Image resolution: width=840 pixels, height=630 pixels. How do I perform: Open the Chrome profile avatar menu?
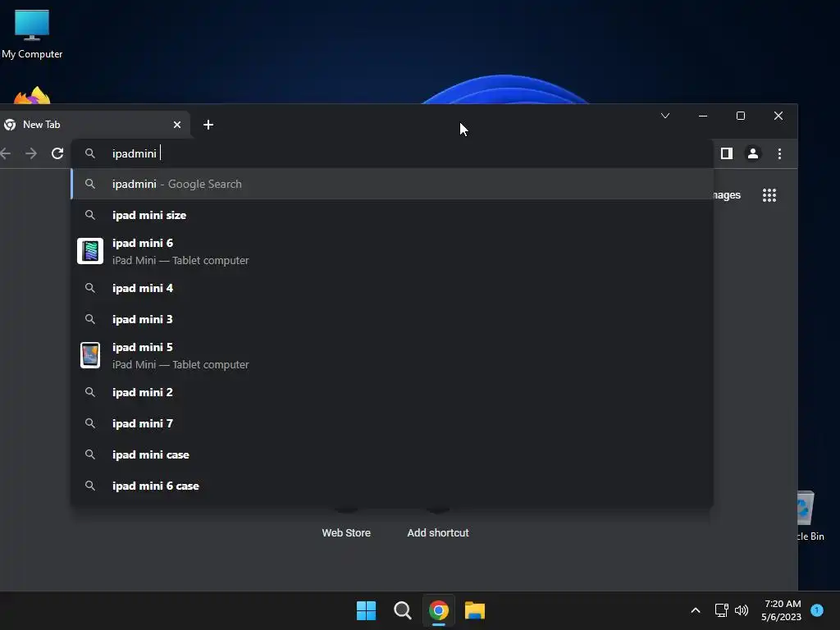pyautogui.click(x=753, y=153)
